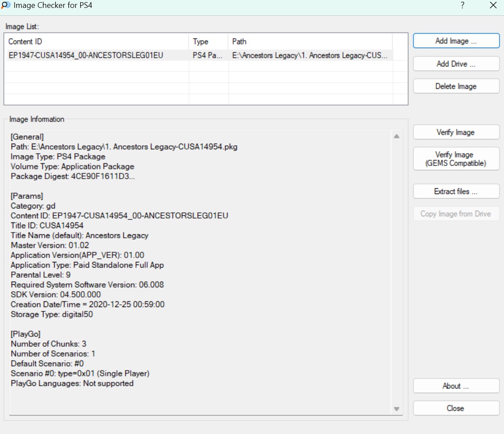Open the Extract files dialog

coord(456,191)
